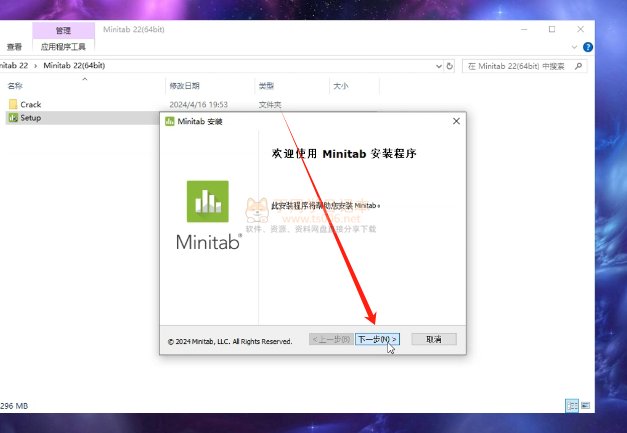This screenshot has height=433, width=627.
Task: Click the search magnifier icon
Action: click(x=578, y=66)
